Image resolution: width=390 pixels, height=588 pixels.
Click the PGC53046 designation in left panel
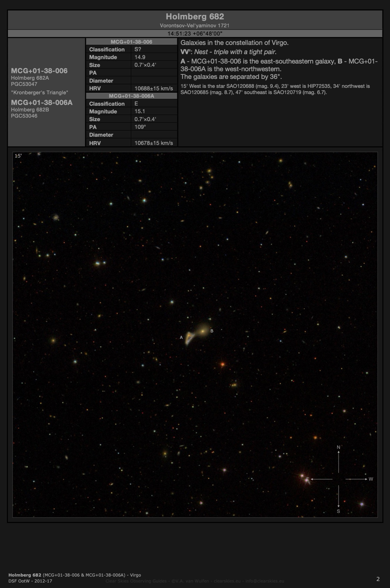tap(24, 116)
